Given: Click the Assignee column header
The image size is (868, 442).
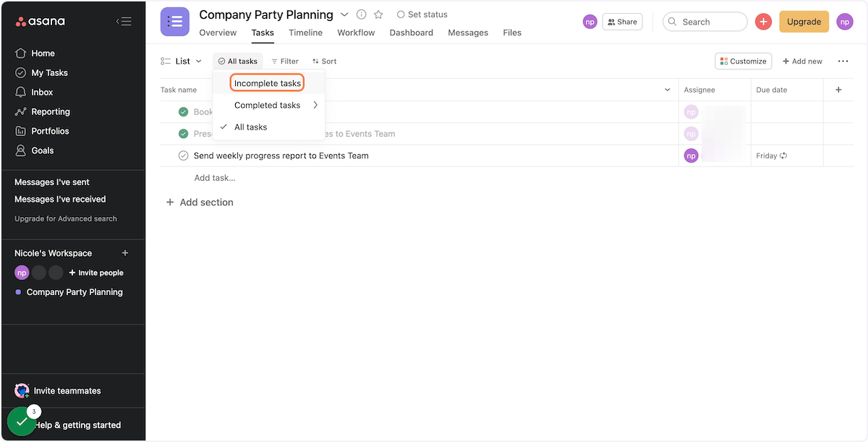Looking at the screenshot, I should pos(699,90).
